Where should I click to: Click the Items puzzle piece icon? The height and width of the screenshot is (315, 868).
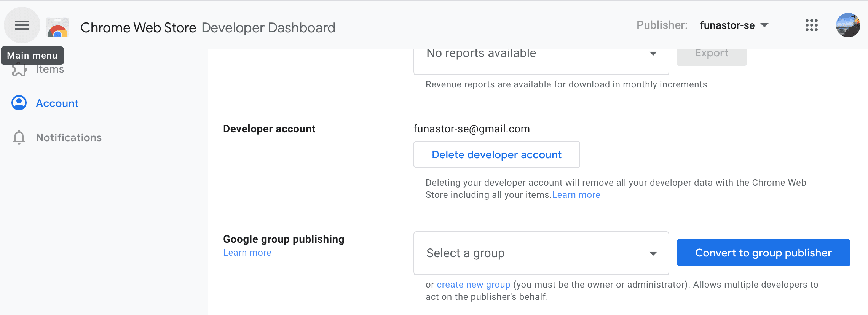coord(19,70)
